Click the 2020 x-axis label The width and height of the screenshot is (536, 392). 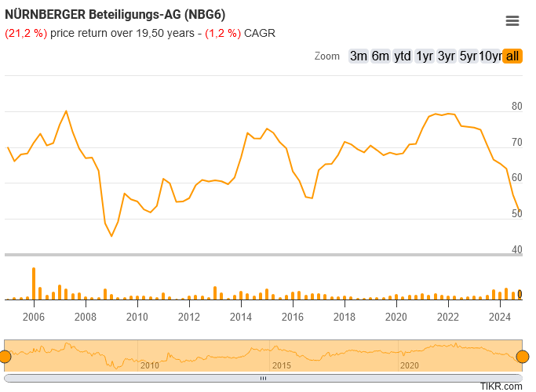(396, 317)
